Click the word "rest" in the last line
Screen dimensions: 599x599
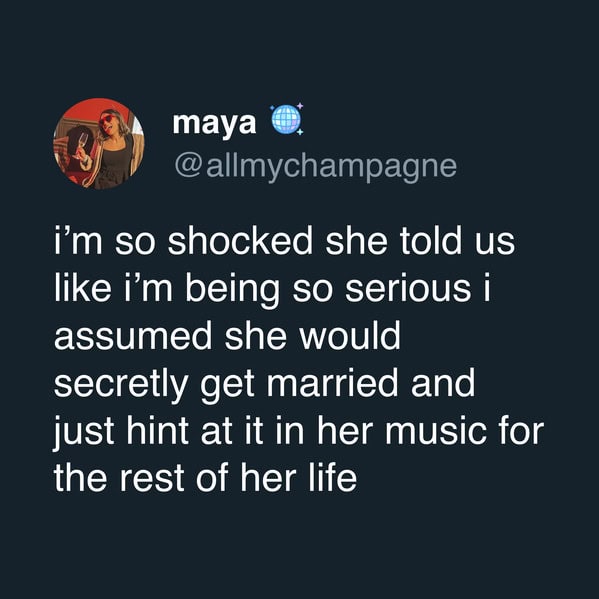coord(152,479)
